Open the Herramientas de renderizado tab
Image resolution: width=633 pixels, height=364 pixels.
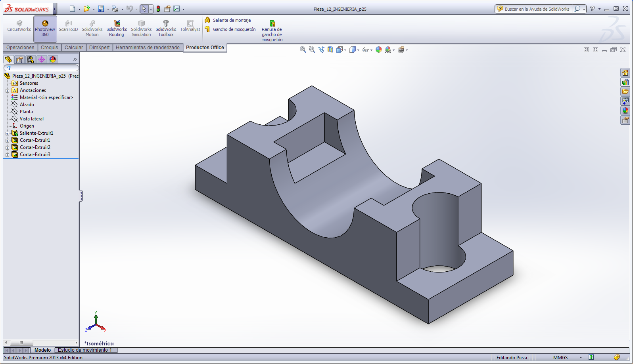pyautogui.click(x=148, y=48)
